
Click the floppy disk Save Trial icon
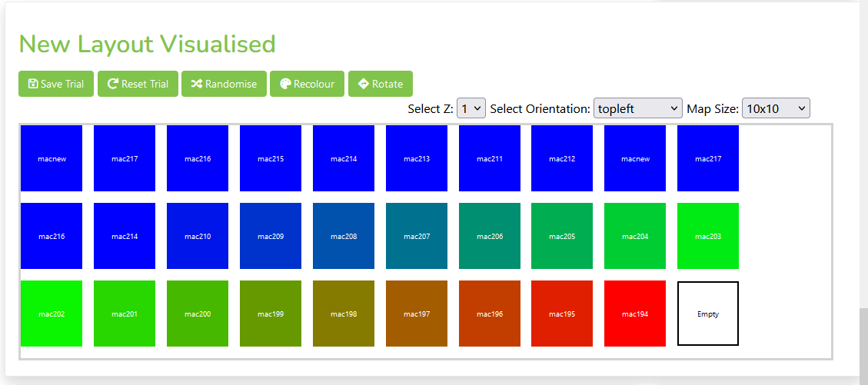33,84
